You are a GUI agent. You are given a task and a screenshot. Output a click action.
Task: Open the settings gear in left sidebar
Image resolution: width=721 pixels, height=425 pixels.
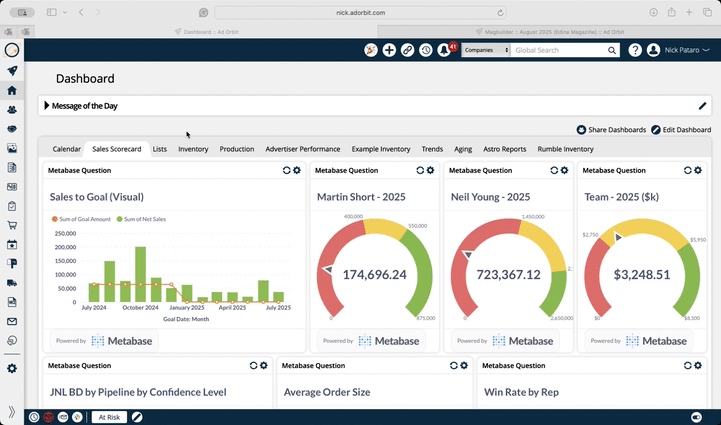(x=12, y=368)
